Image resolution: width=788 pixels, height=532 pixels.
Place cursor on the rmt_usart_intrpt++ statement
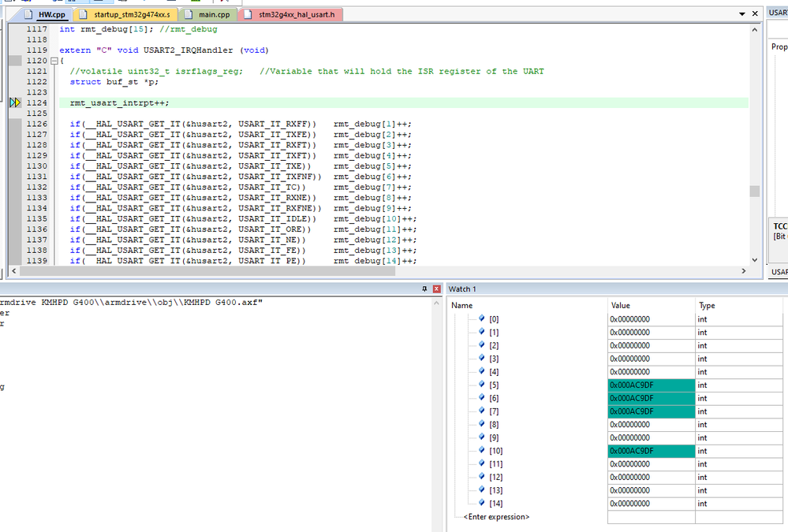click(120, 103)
